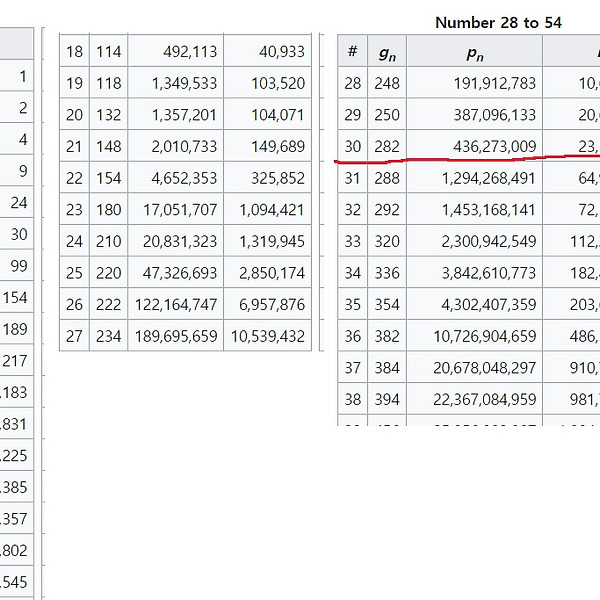
Task: Click the # column header
Action: [x=352, y=52]
